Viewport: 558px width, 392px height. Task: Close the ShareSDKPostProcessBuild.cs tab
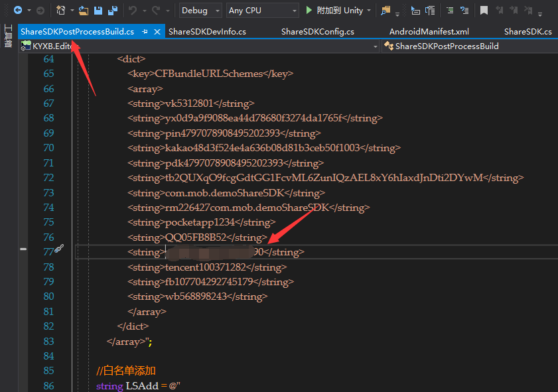tap(157, 32)
